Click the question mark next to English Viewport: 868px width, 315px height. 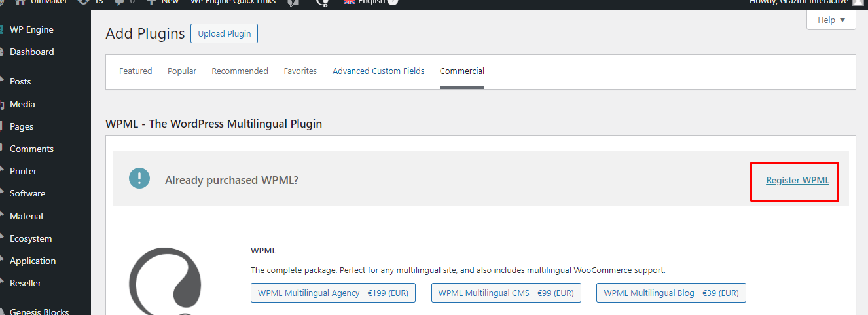pos(392,2)
